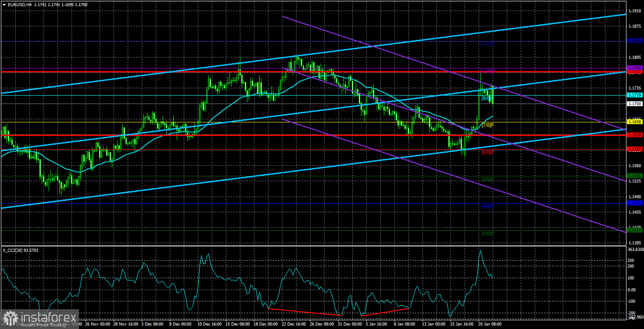Select the 1.1719 level tag on the price axis
The width and height of the screenshot is (644, 329).
[x=634, y=95]
